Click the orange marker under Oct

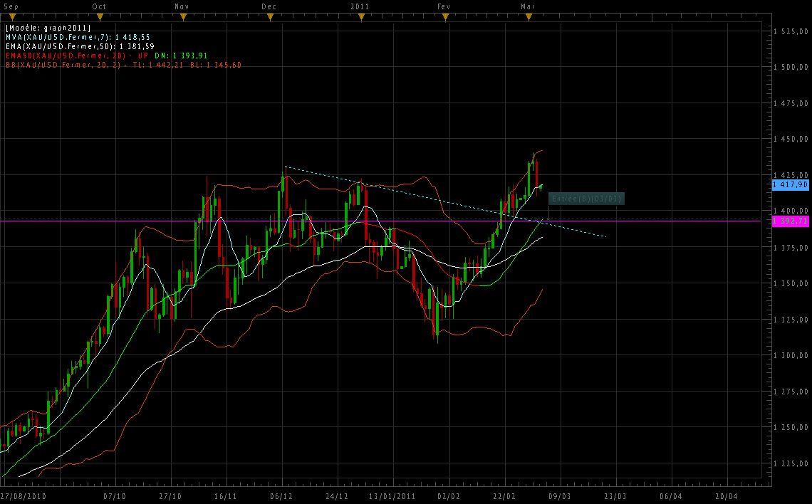tap(100, 17)
